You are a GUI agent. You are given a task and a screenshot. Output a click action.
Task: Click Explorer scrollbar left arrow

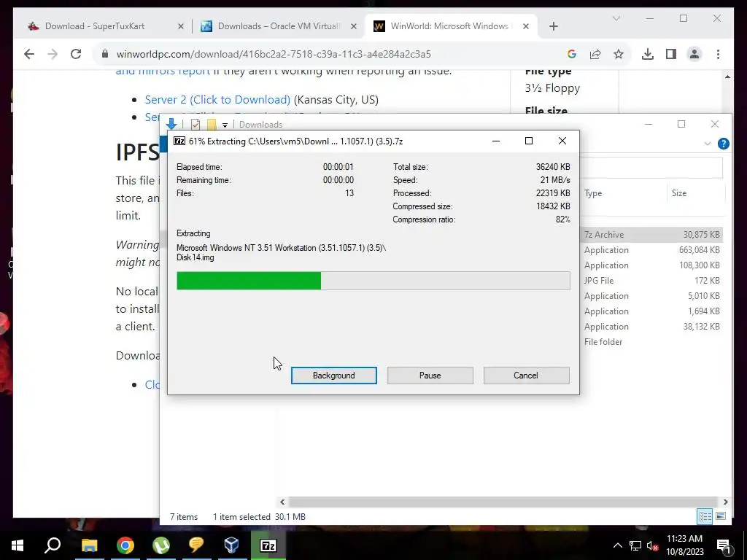[282, 502]
